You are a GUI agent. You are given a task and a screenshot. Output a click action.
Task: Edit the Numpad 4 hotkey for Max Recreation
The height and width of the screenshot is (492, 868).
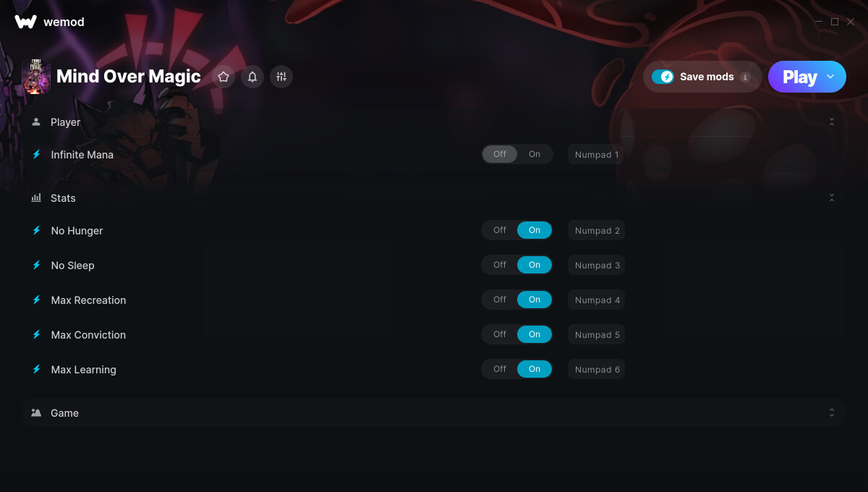coord(597,300)
